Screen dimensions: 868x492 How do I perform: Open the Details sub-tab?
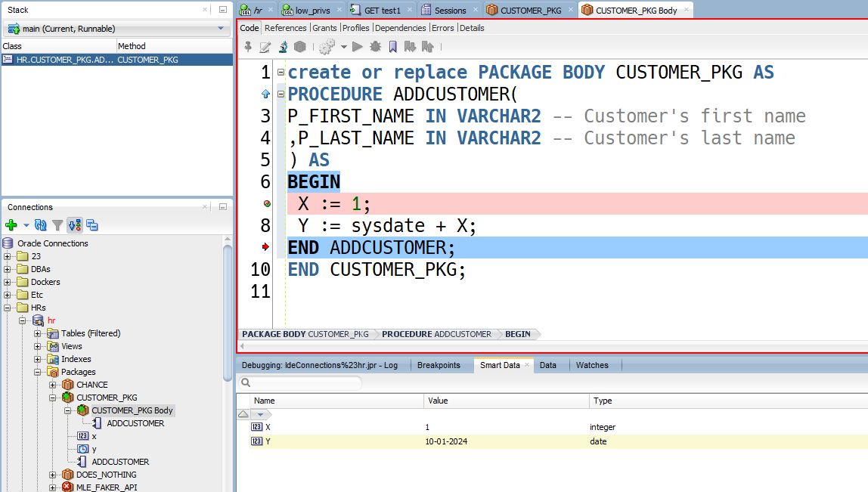point(472,28)
